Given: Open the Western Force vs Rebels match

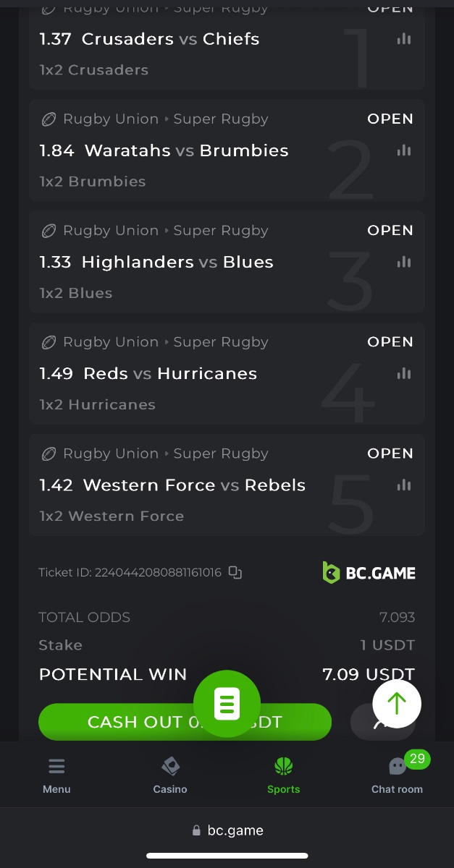Looking at the screenshot, I should point(194,485).
